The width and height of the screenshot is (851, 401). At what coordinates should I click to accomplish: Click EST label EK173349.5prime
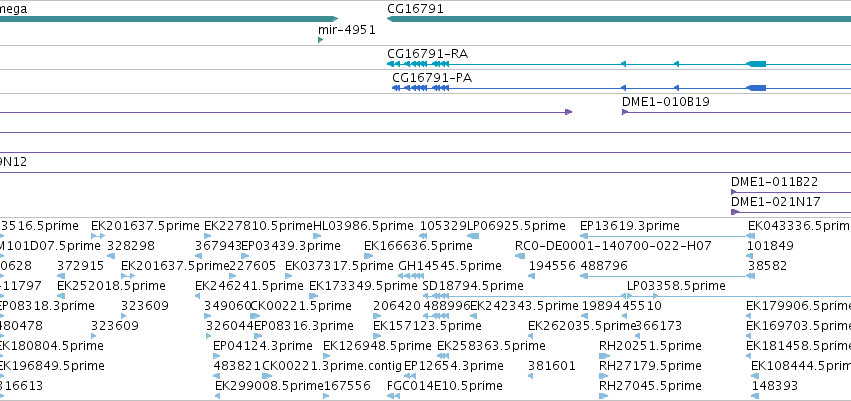364,285
